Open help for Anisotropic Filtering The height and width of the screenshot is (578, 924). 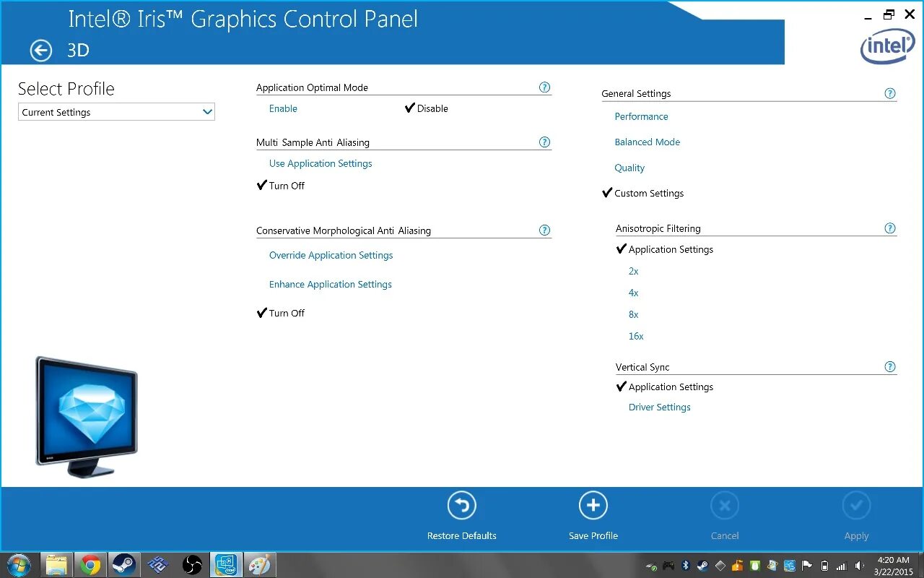(890, 228)
